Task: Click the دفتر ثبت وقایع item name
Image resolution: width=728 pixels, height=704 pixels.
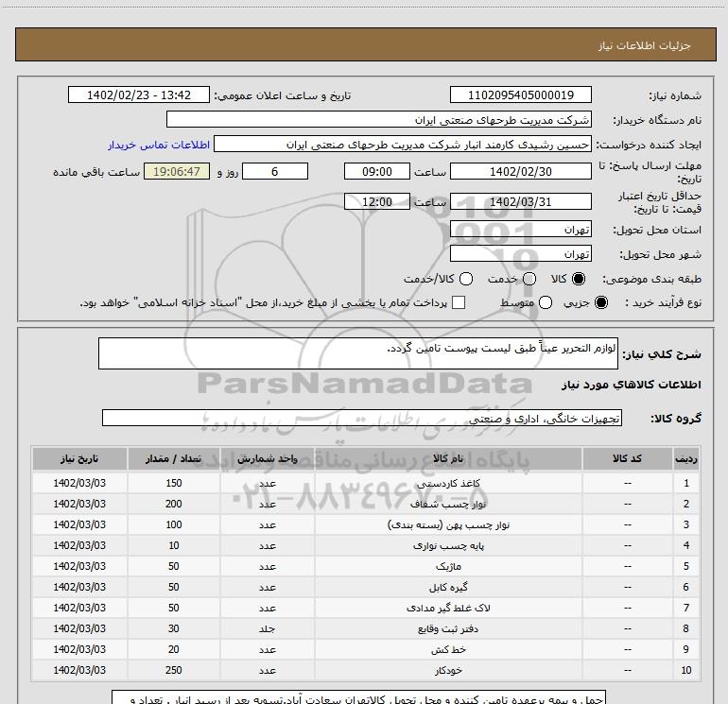Action: click(x=448, y=628)
